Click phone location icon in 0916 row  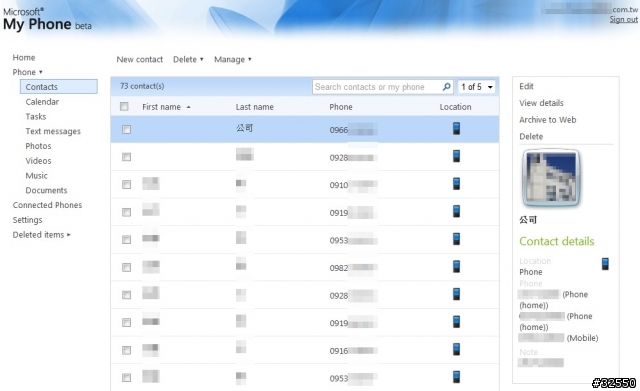pos(456,349)
